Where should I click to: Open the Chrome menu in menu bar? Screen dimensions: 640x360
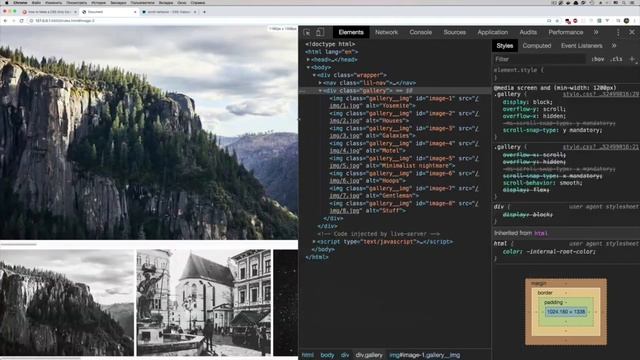coord(20,2)
